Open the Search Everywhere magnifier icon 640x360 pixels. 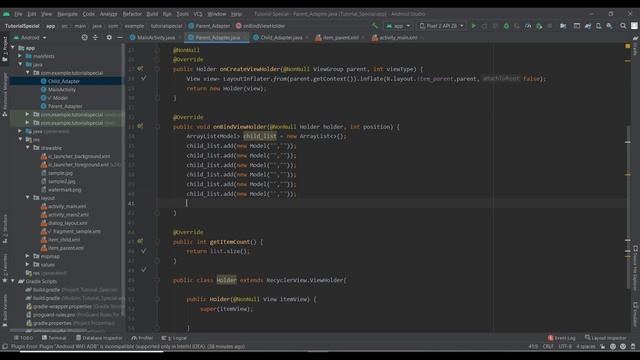click(x=623, y=26)
